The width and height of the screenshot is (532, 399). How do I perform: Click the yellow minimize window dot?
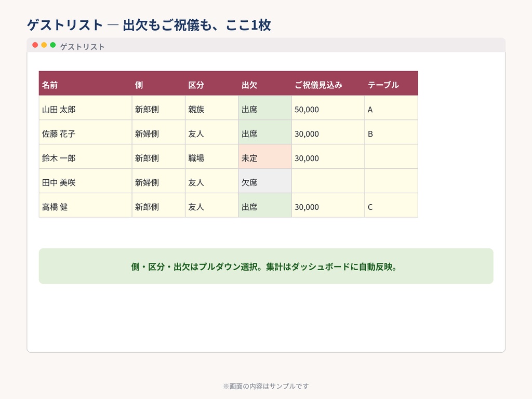(44, 45)
